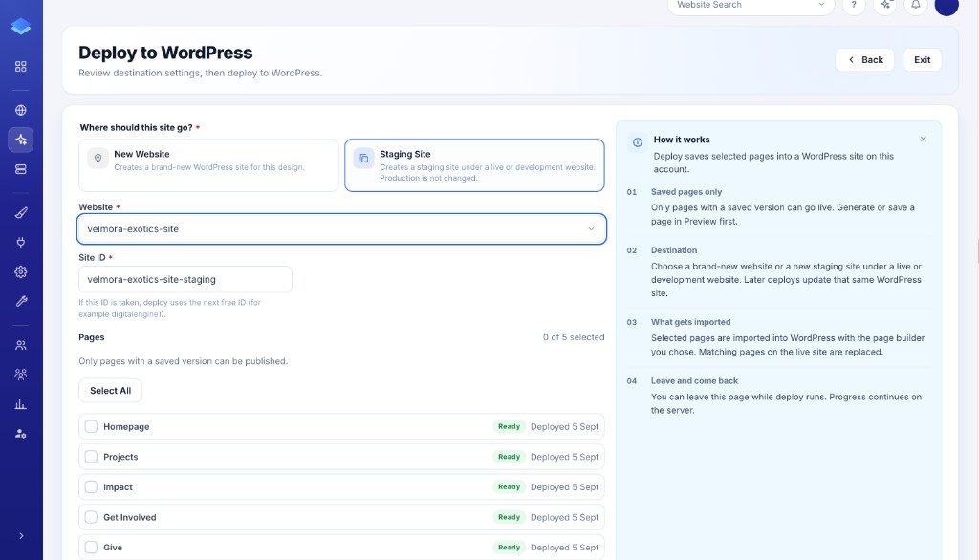This screenshot has height=560, width=979.
Task: Open the two-person users icon in sidebar
Action: coord(21,345)
